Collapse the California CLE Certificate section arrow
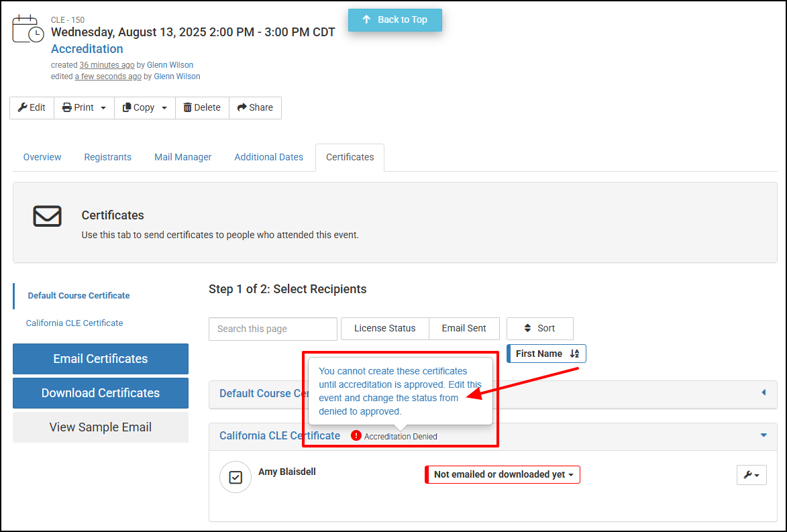 click(764, 435)
